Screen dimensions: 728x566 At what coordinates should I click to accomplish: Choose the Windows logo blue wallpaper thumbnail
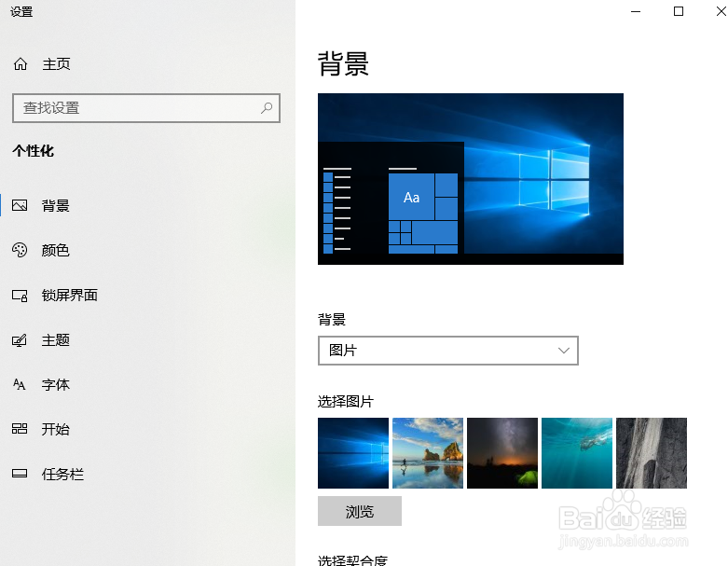click(x=353, y=453)
